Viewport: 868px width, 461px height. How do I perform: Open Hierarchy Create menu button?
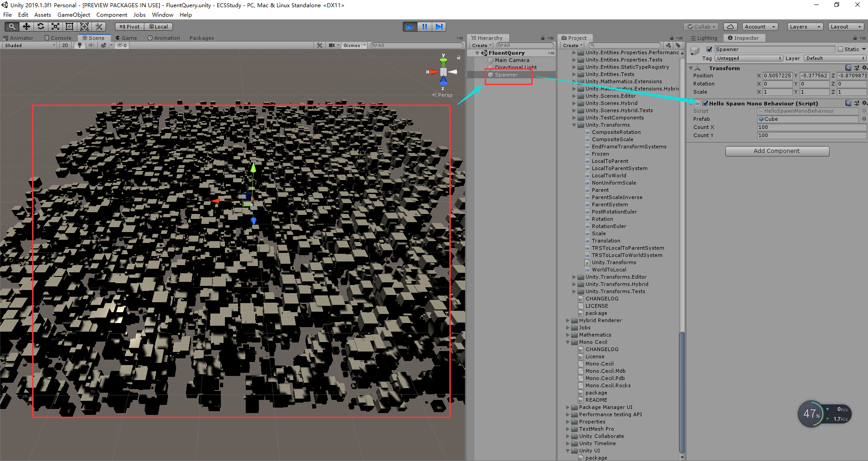[482, 45]
